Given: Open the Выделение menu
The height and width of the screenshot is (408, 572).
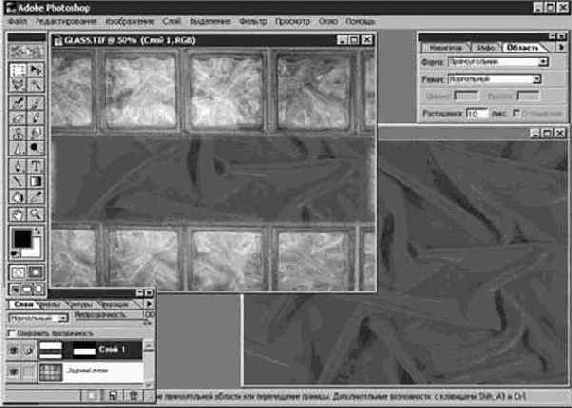Looking at the screenshot, I should coord(210,21).
